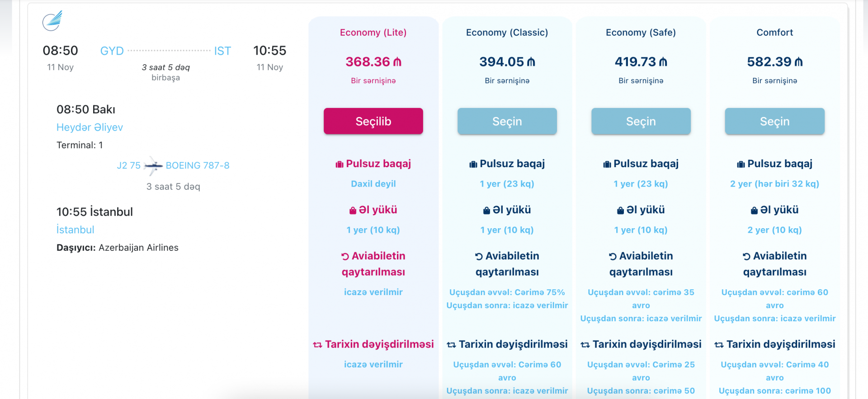Click the Economy (Lite) fare heading
The height and width of the screenshot is (399, 868).
point(373,33)
